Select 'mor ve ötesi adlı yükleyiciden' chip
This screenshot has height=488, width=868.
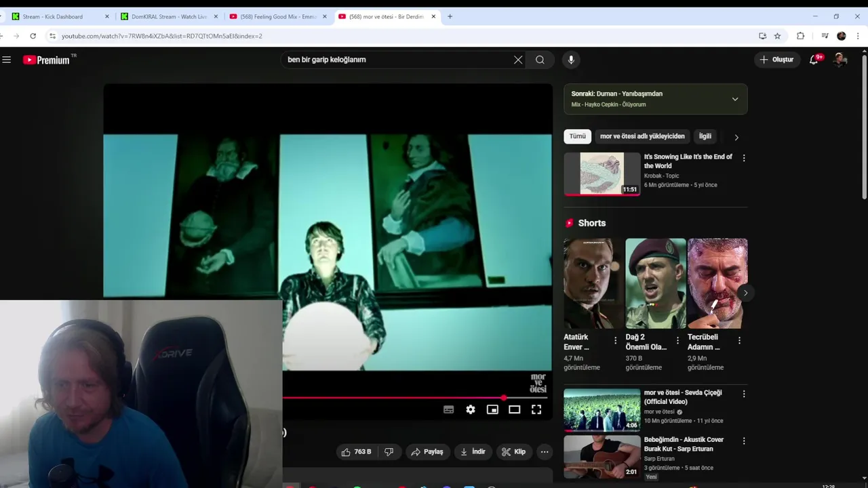[x=642, y=136]
